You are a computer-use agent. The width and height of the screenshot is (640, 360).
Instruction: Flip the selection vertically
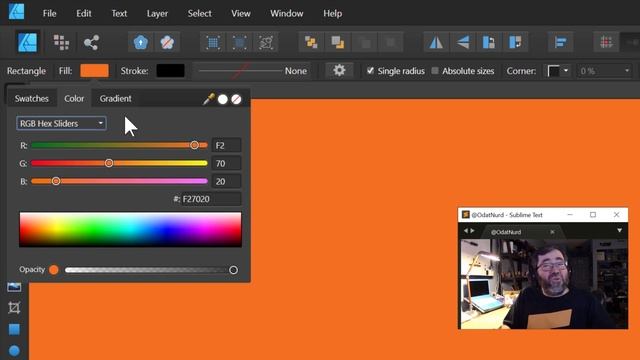[463, 42]
